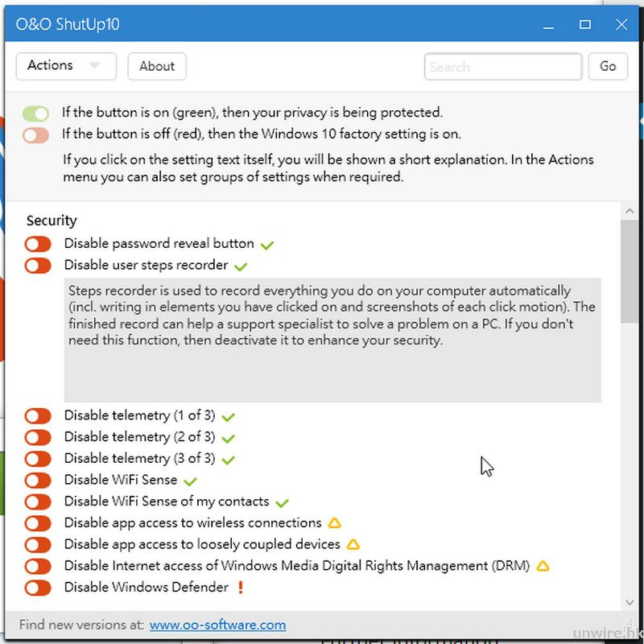
Task: Click the Disable password reveal button setting text
Action: tap(159, 244)
